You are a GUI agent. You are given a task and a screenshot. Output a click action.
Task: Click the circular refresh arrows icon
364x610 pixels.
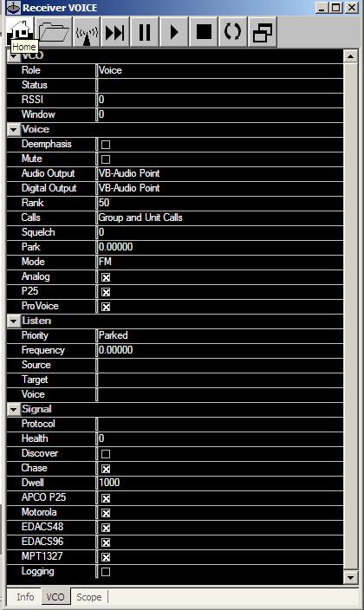(x=233, y=32)
